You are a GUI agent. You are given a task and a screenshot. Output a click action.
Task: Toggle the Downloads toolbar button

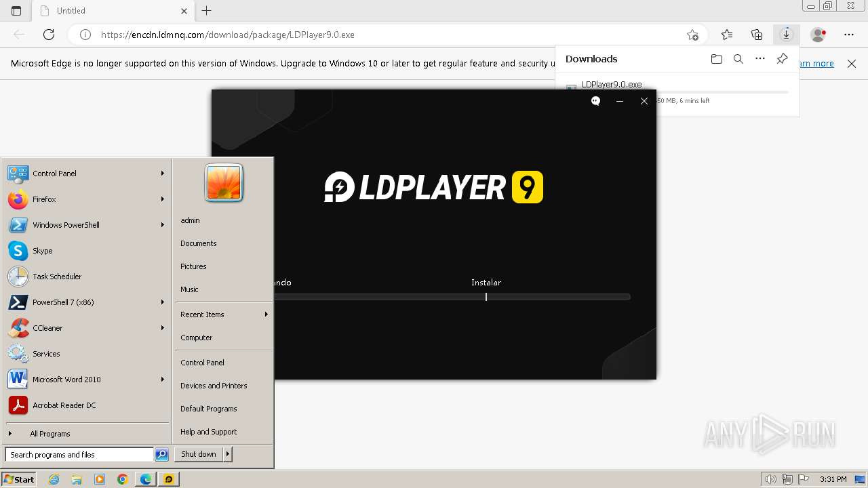pyautogui.click(x=787, y=35)
